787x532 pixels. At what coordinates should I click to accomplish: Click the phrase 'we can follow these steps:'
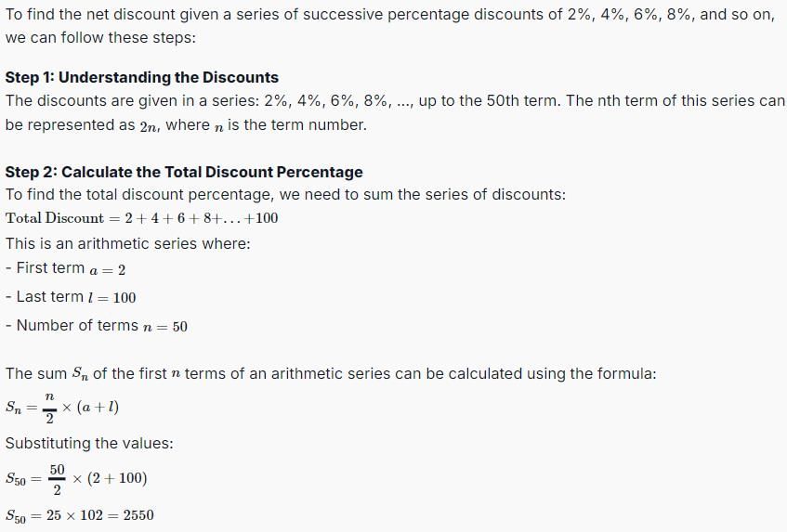(x=100, y=38)
